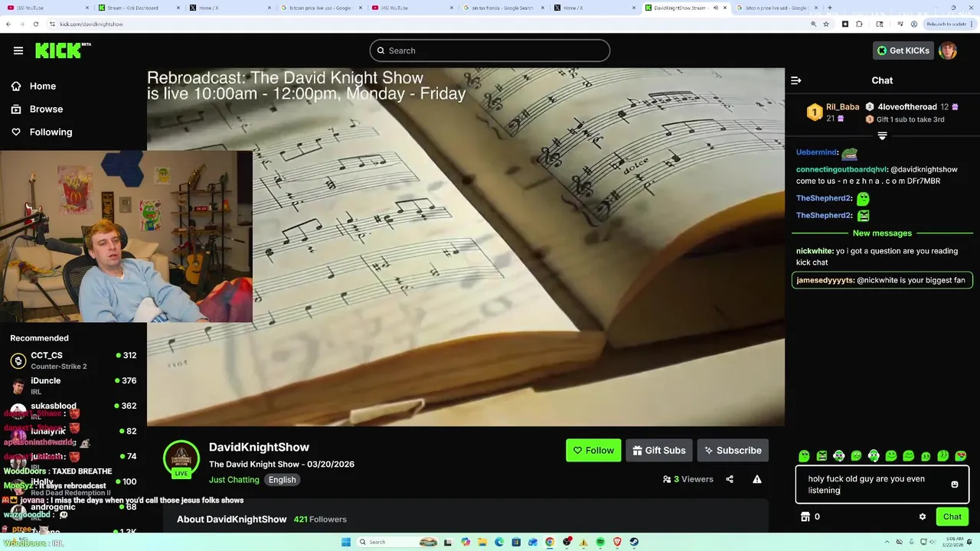Open Windows Start menu
The width and height of the screenshot is (980, 551).
[x=346, y=542]
